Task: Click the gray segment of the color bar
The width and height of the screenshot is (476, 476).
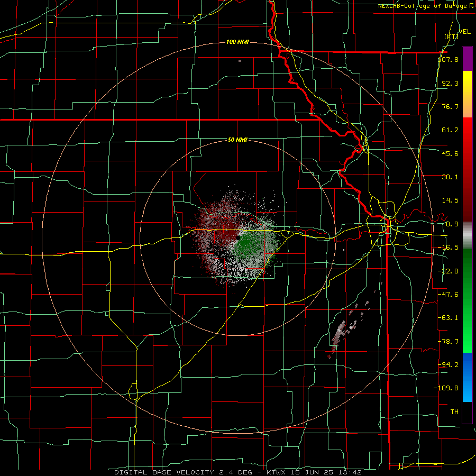Action: point(467,235)
